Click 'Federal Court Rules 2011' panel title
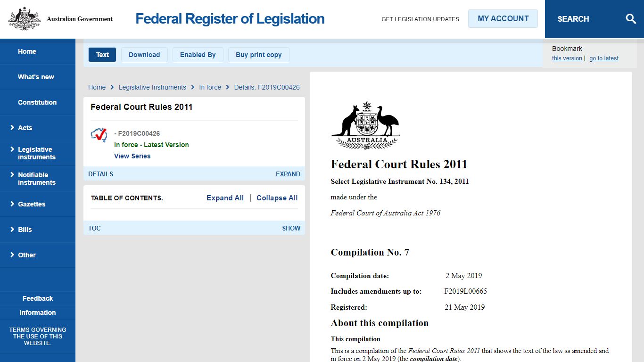644x362 pixels. tap(141, 107)
